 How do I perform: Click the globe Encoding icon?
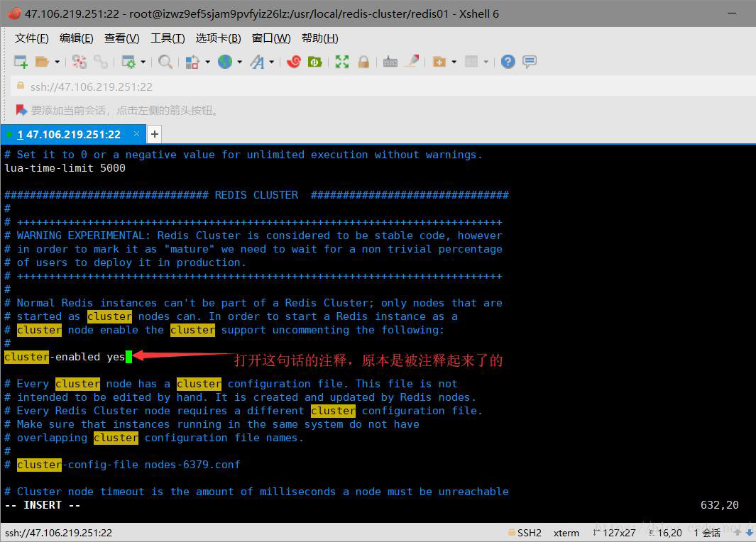(x=225, y=62)
